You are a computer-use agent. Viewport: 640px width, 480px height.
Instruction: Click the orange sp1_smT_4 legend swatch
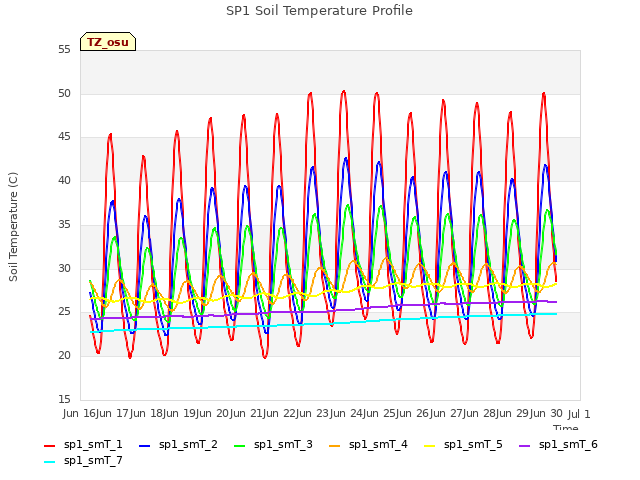(x=334, y=446)
